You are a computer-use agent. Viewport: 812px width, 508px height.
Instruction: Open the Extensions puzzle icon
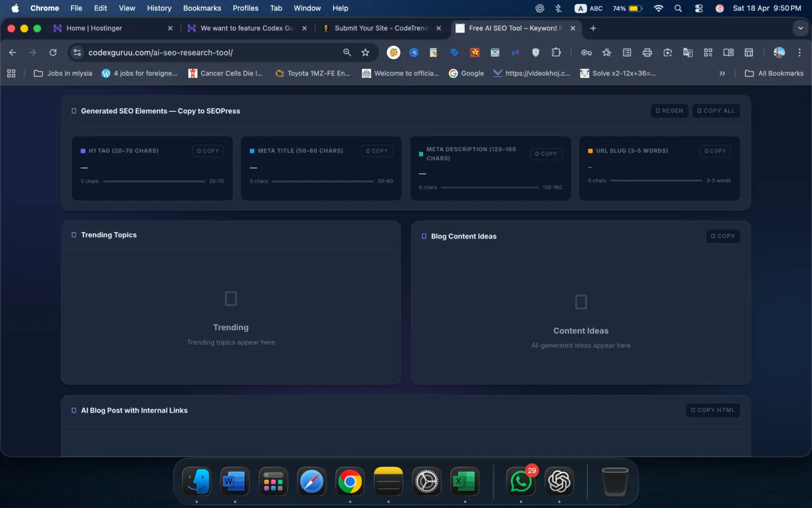coord(556,52)
